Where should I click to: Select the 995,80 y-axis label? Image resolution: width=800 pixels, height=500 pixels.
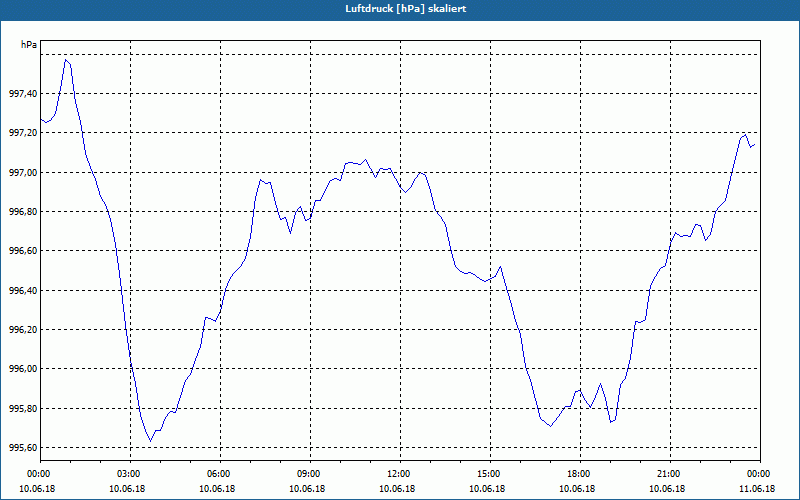(23, 408)
